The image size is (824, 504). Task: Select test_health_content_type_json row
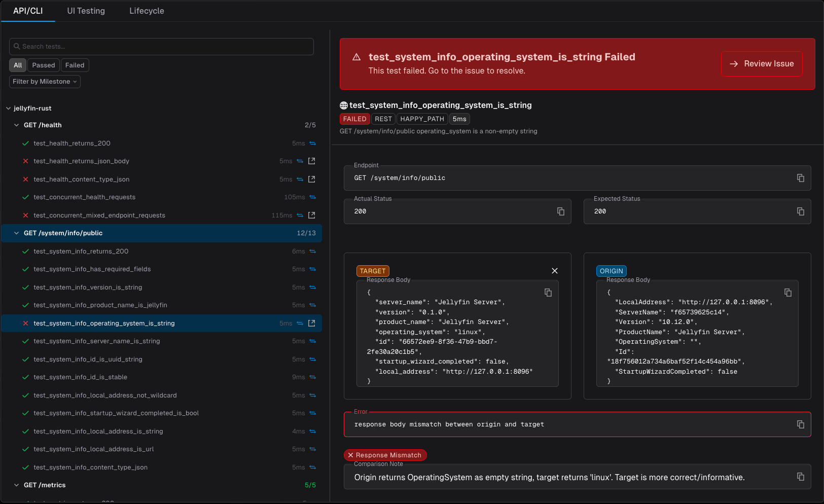point(161,179)
